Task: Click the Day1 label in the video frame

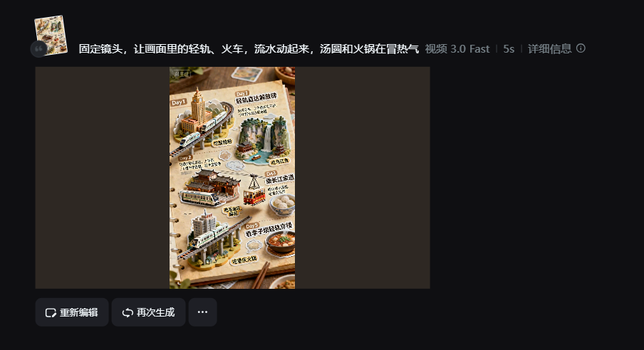Action: [179, 102]
